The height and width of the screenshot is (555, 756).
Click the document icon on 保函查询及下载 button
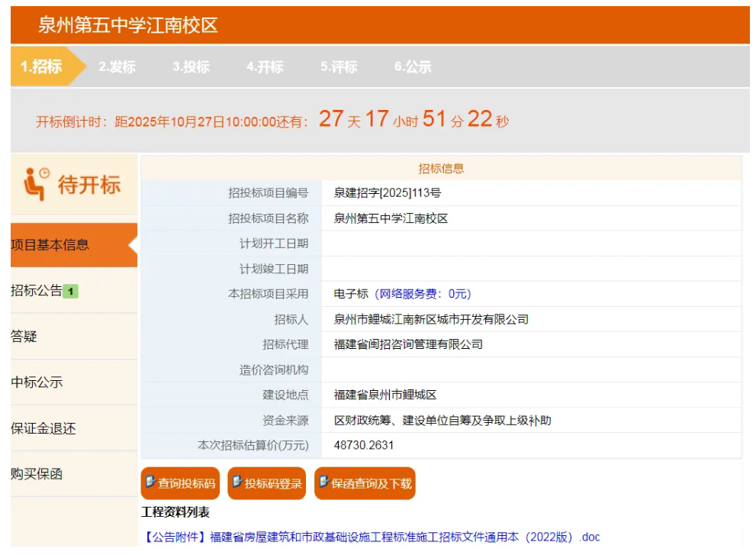point(324,482)
